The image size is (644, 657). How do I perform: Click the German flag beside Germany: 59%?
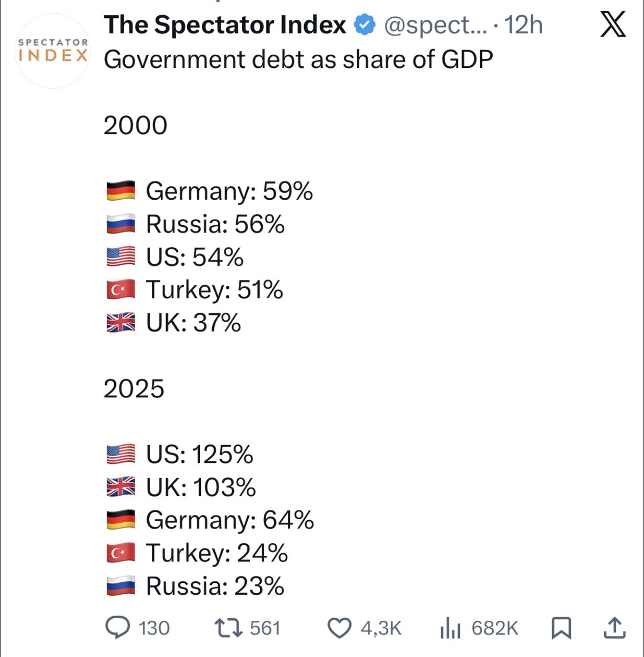121,191
